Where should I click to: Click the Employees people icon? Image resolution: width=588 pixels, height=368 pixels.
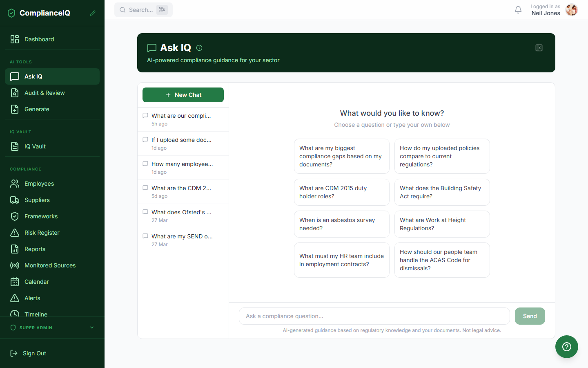click(15, 184)
